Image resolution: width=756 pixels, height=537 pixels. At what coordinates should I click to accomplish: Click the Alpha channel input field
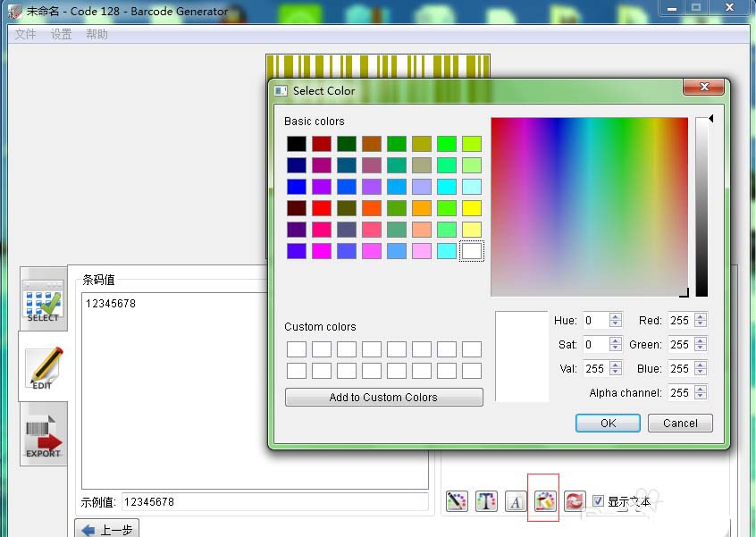(x=681, y=392)
